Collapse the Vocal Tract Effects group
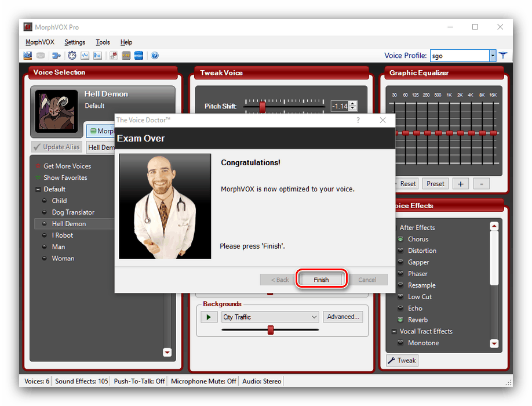This screenshot has width=532, height=406. pos(394,332)
